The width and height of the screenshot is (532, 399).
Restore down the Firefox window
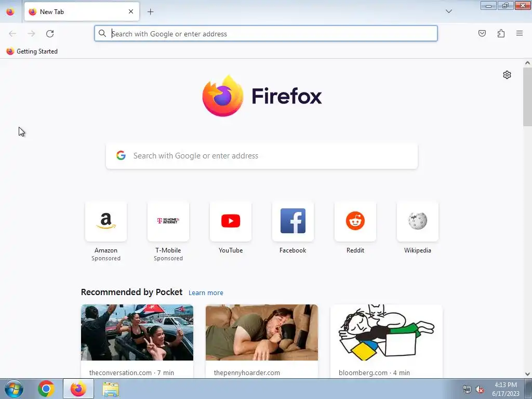tap(506, 6)
